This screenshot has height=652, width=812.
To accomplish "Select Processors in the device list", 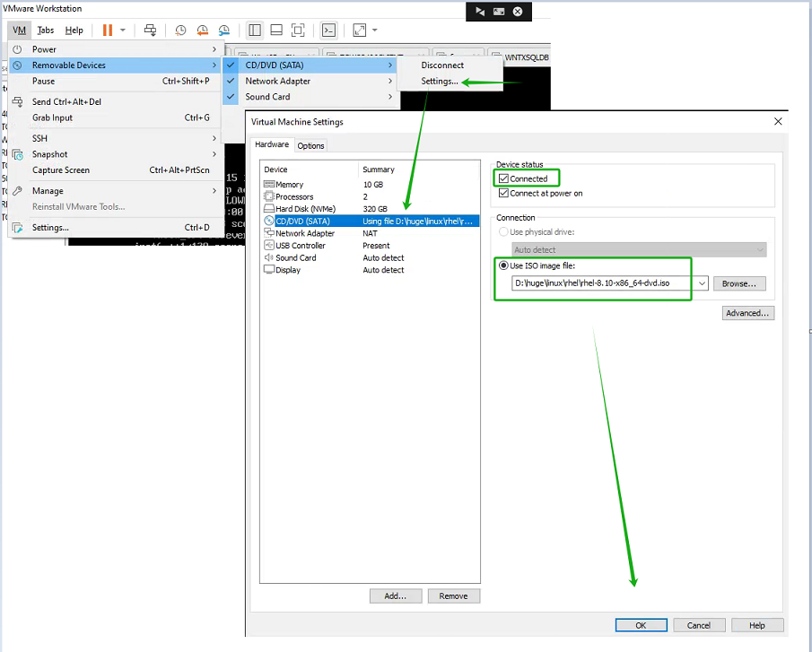I will (x=370, y=196).
